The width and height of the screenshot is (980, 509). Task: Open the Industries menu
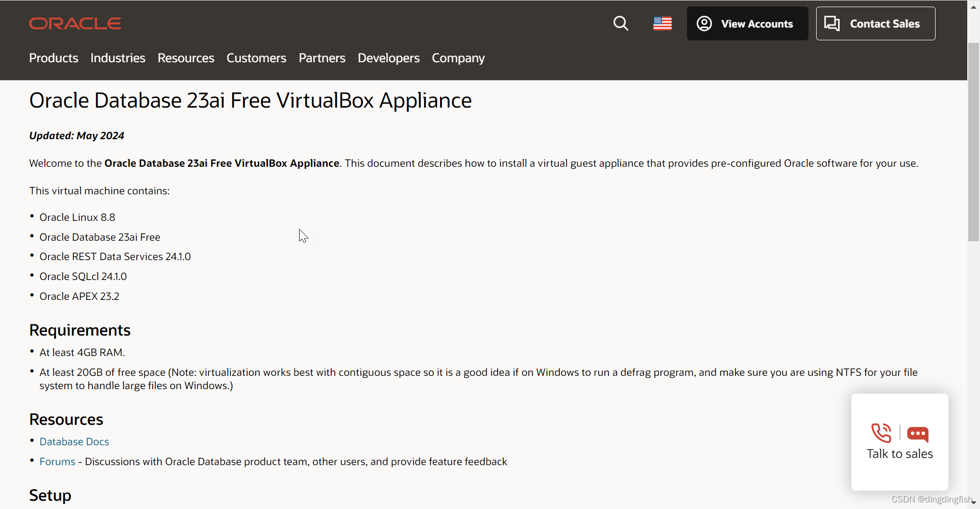(118, 58)
